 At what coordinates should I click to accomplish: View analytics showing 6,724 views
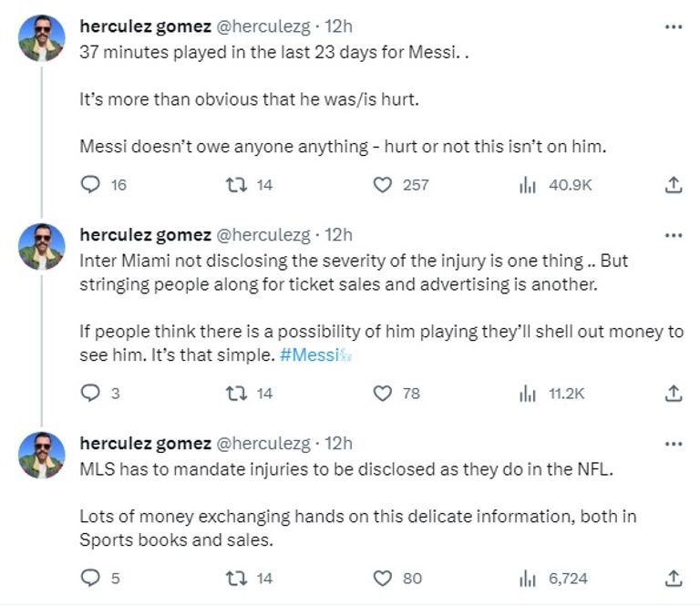coord(527,578)
